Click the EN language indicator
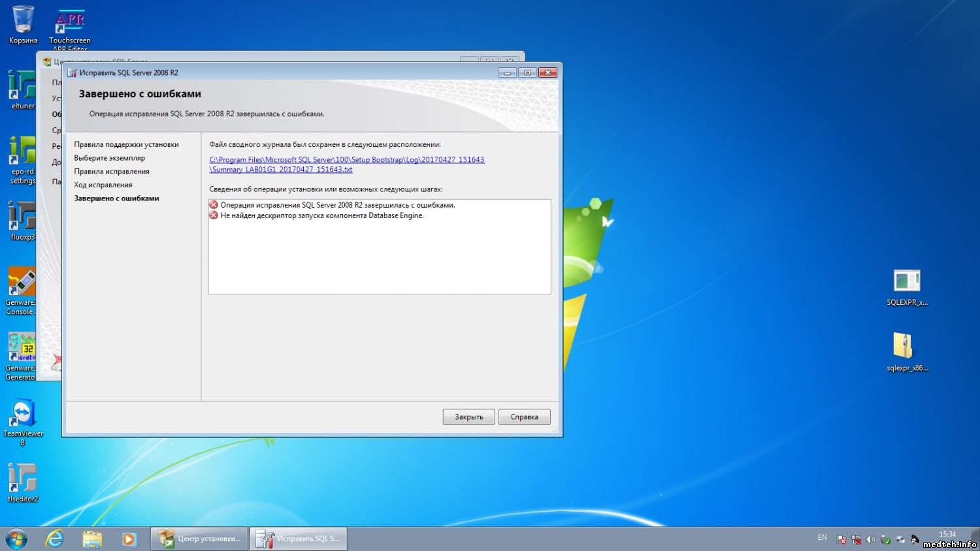This screenshot has height=551, width=980. pyautogui.click(x=822, y=538)
